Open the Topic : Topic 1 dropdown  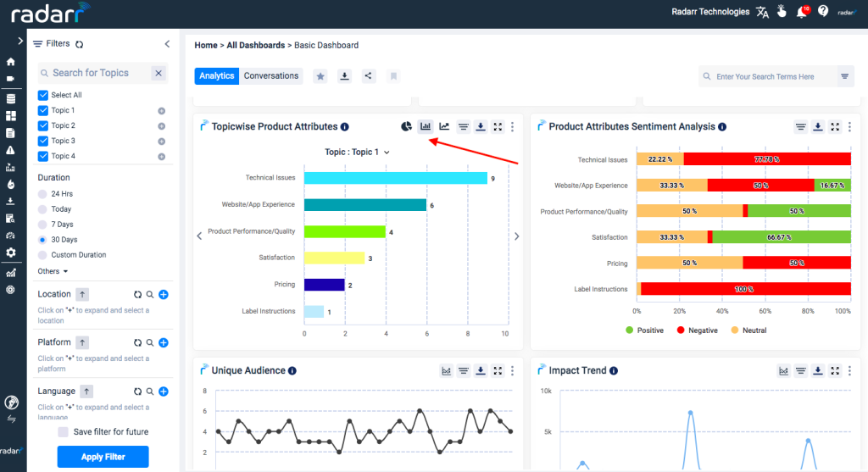[x=357, y=153]
